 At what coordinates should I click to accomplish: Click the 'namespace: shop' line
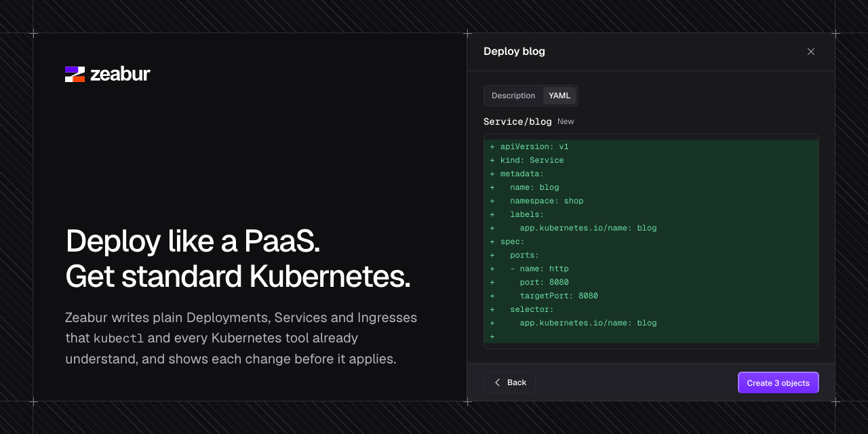click(651, 201)
